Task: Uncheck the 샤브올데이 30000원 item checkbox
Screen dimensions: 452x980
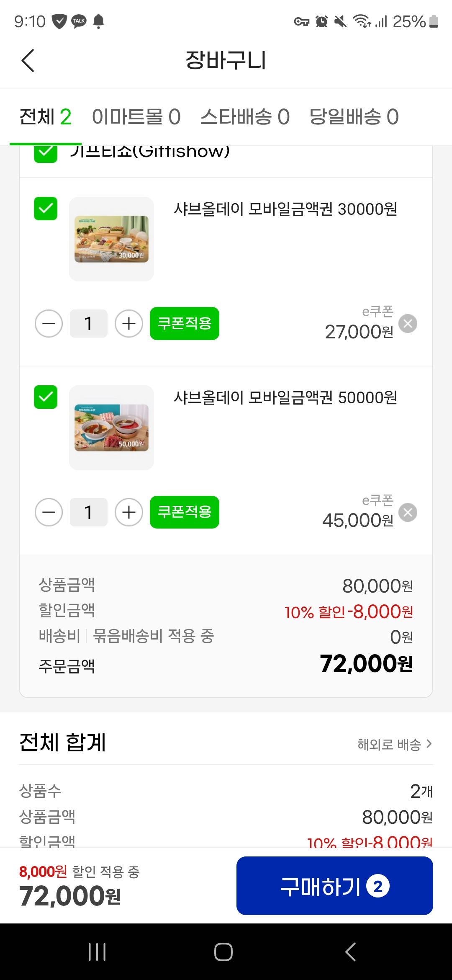Action: (46, 209)
